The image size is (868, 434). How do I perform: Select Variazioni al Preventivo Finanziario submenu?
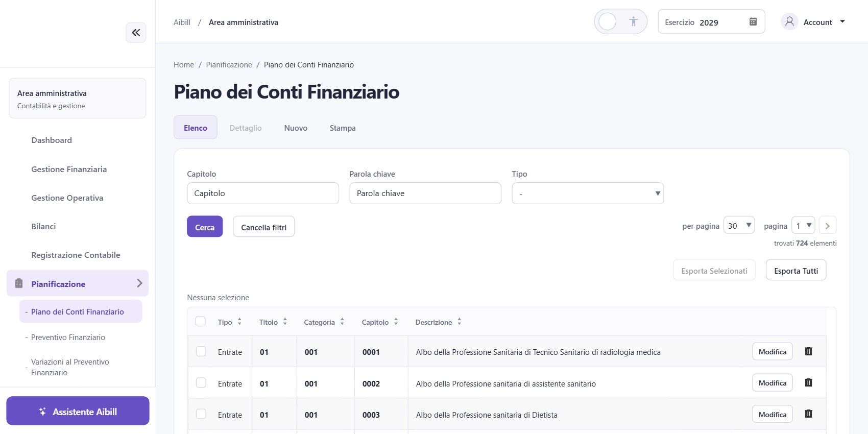tap(70, 367)
